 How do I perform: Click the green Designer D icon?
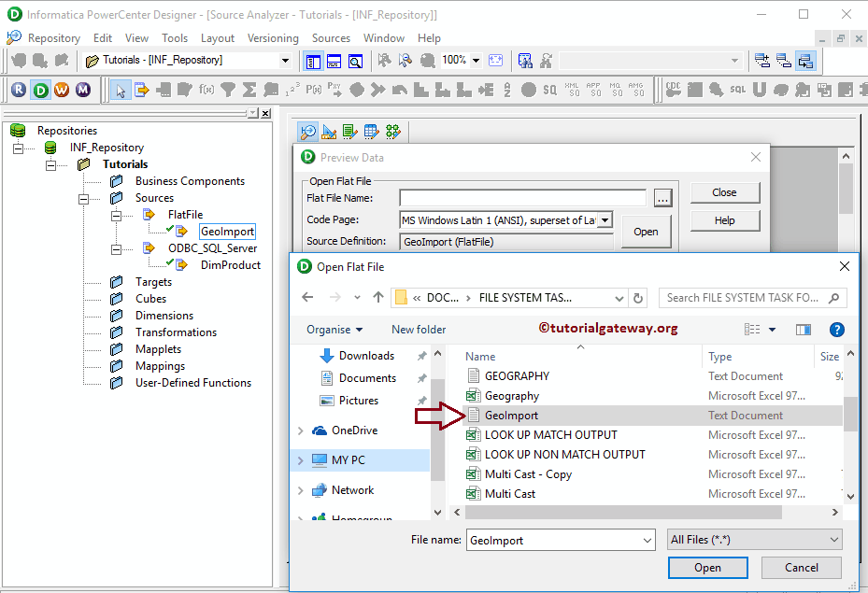[x=40, y=89]
